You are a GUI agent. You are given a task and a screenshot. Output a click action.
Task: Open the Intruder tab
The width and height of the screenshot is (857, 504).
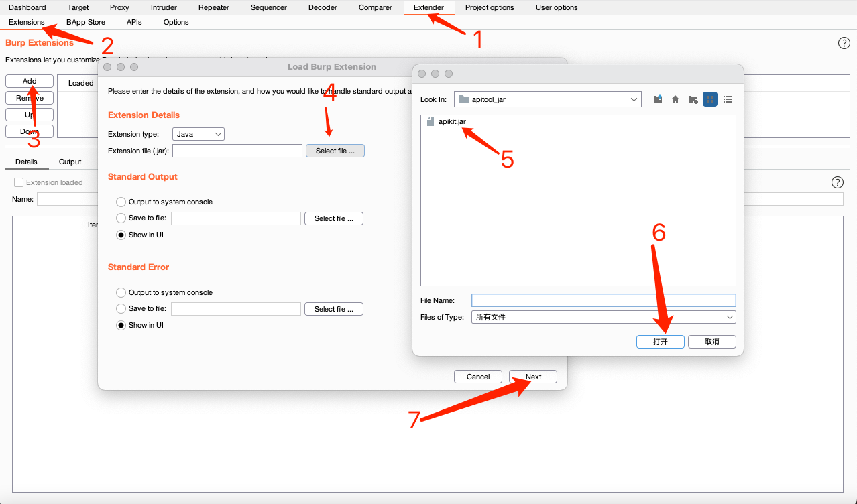(x=162, y=7)
